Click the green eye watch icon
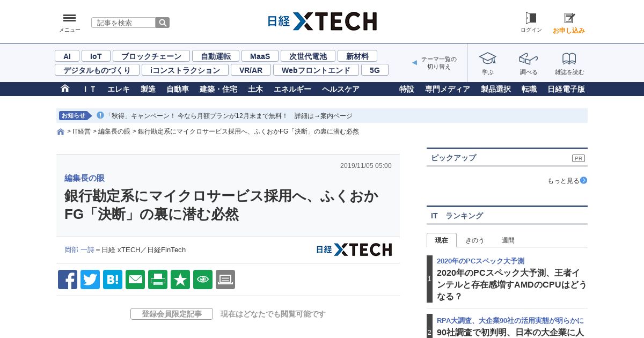This screenshot has width=644, height=338. [203, 280]
